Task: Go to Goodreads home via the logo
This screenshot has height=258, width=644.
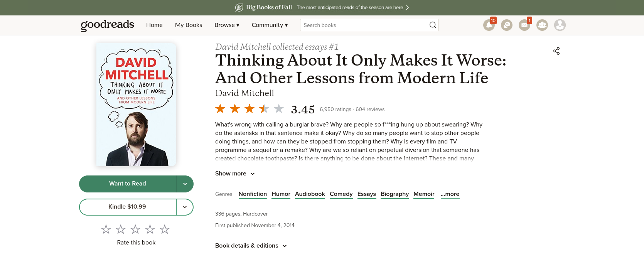Action: click(107, 25)
